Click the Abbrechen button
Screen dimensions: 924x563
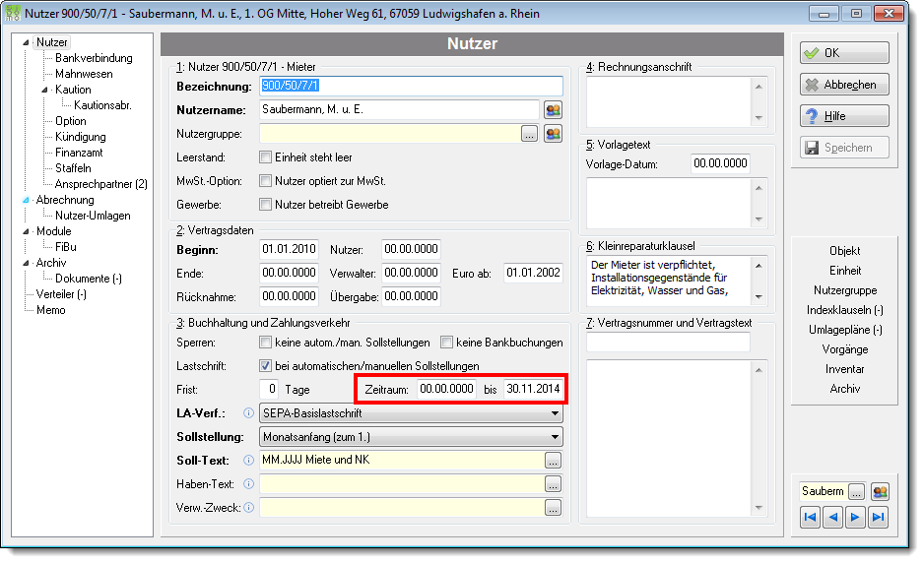tap(844, 85)
